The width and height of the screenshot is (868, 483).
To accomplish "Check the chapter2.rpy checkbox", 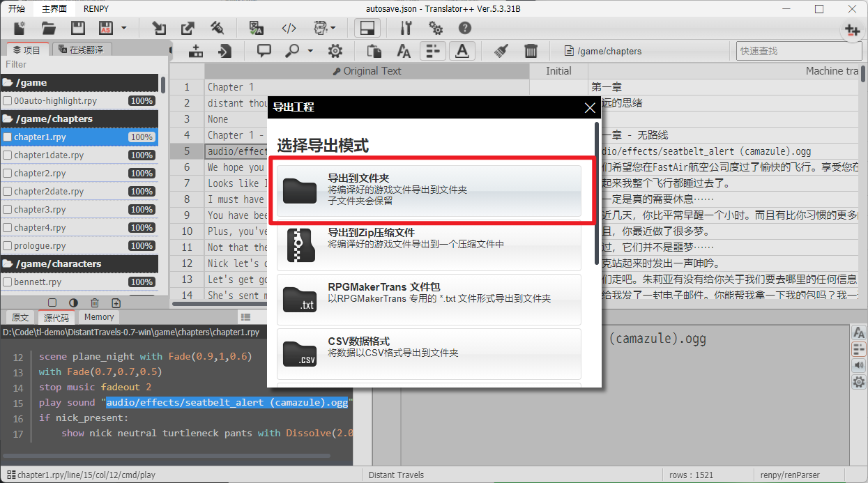I will pos(8,174).
